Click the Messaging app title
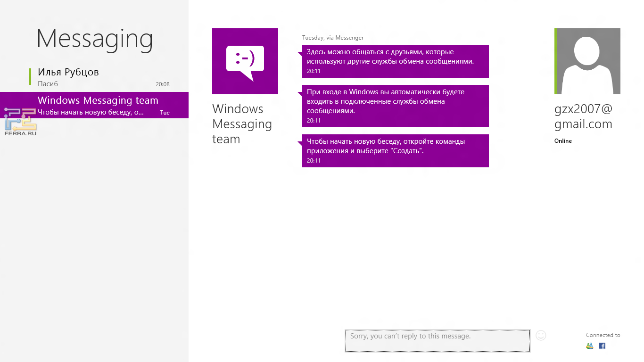The width and height of the screenshot is (644, 362). pos(95,39)
